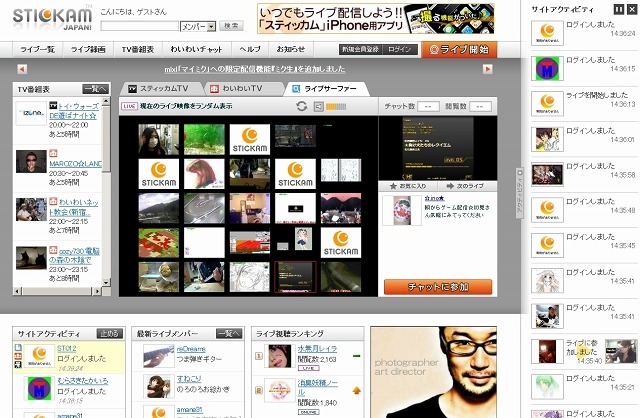Click the main live video preview player
Screen dimensions: 640x418
(438, 149)
